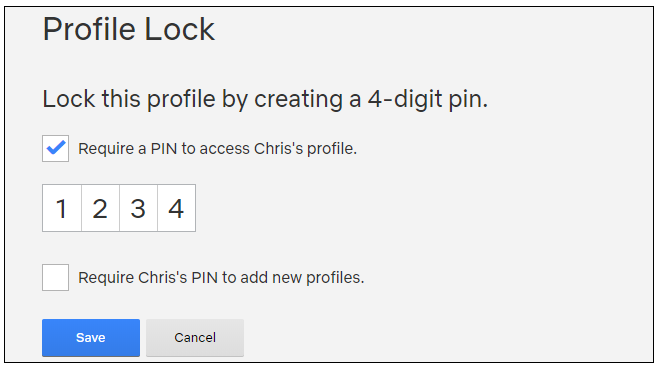Hit the blue Save button
Screen dimensions: 659x370
[91, 338]
